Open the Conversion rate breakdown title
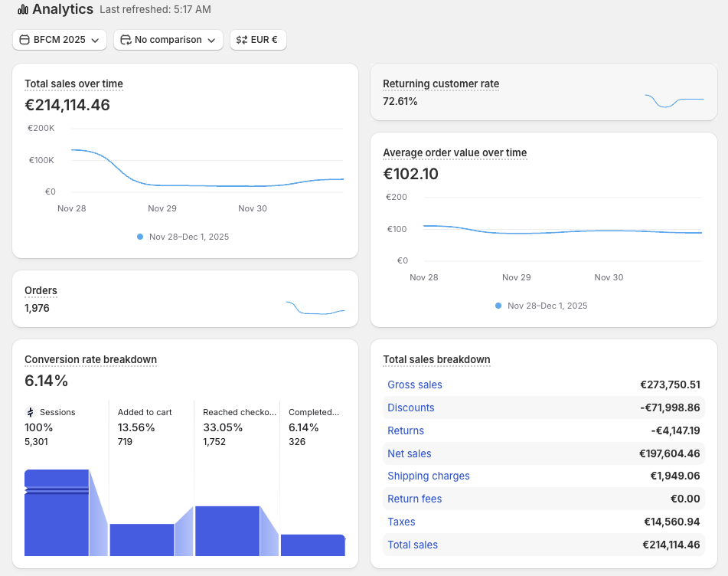 coord(90,360)
